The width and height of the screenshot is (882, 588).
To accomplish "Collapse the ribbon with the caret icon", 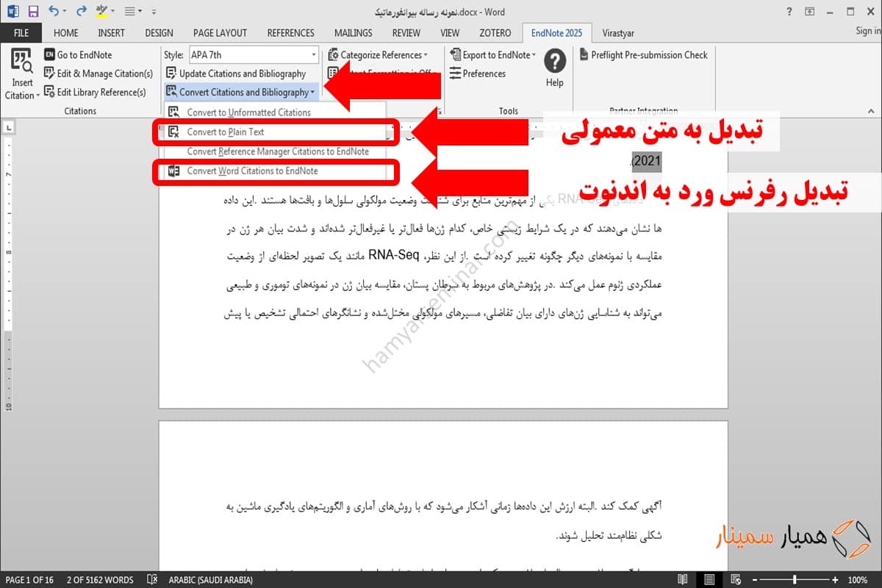I will (871, 111).
